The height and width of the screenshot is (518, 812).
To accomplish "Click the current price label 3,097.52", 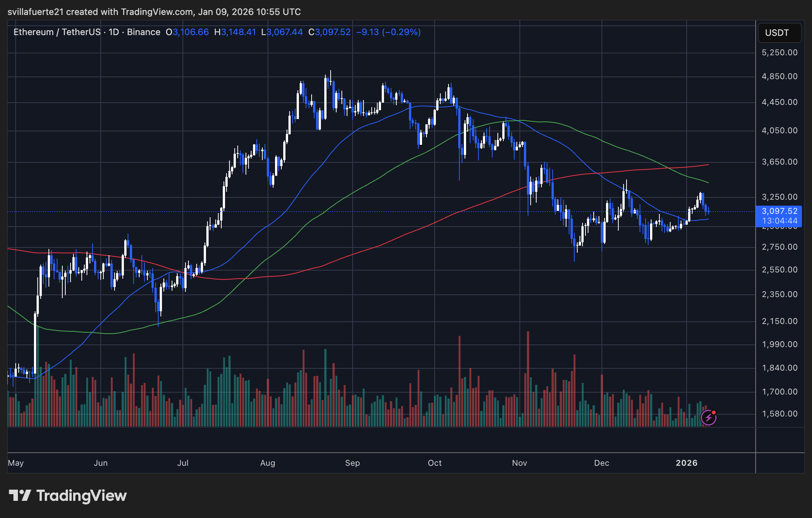I will coord(779,211).
